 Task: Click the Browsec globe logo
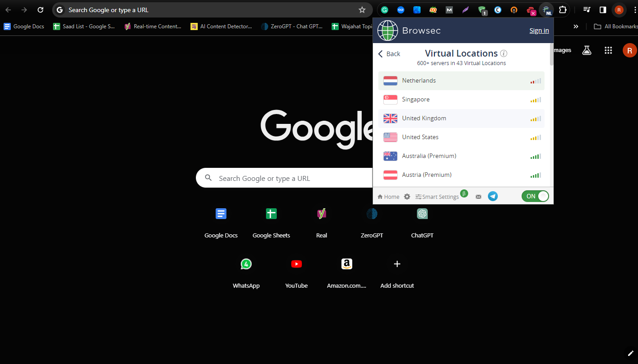388,31
